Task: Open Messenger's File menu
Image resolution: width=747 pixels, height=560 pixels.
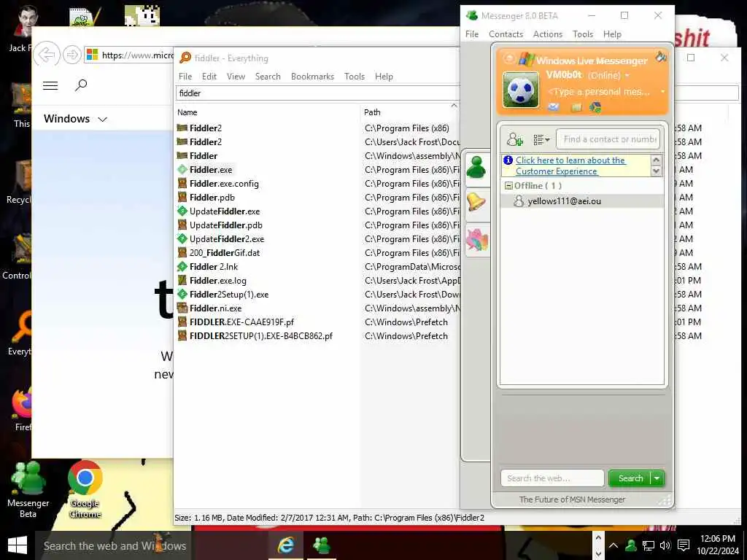Action: pyautogui.click(x=472, y=34)
